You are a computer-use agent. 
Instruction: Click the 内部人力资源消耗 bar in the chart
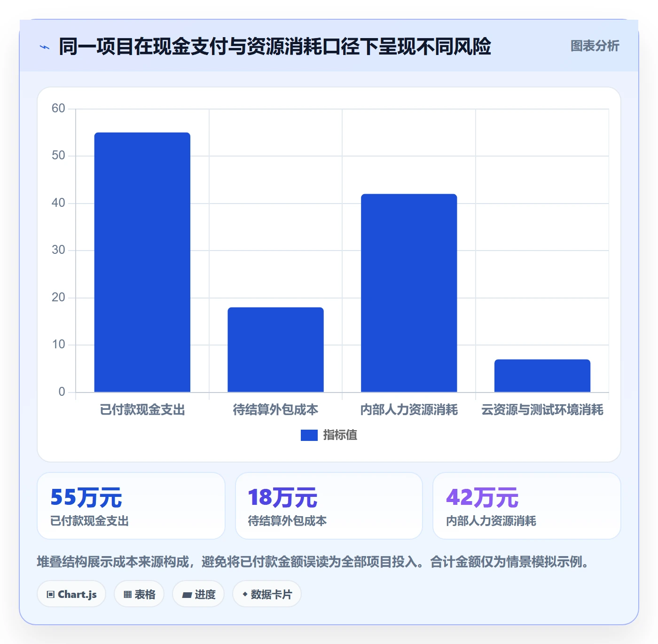coord(409,293)
